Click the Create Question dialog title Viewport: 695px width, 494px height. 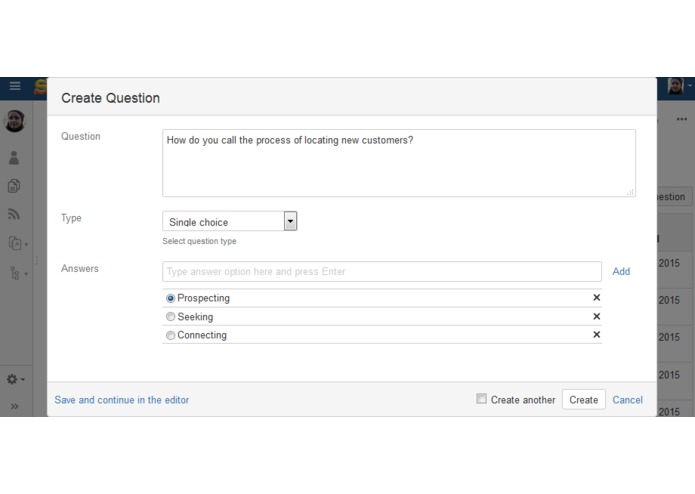(110, 98)
